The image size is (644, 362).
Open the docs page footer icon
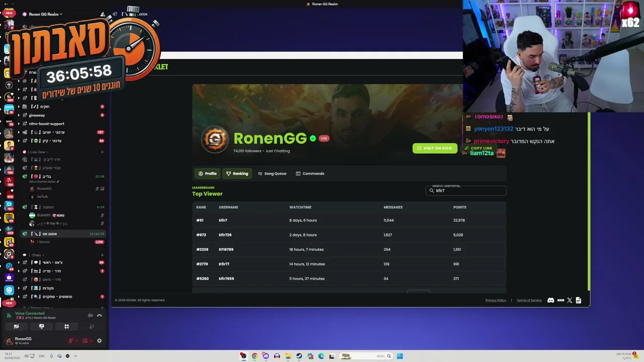click(x=579, y=300)
